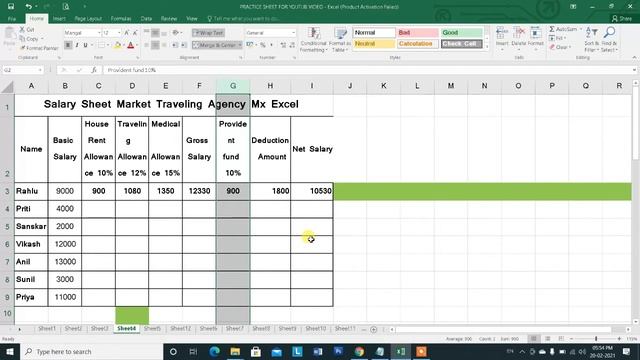
Task: Click the Sort & Filter icon
Action: 591,32
